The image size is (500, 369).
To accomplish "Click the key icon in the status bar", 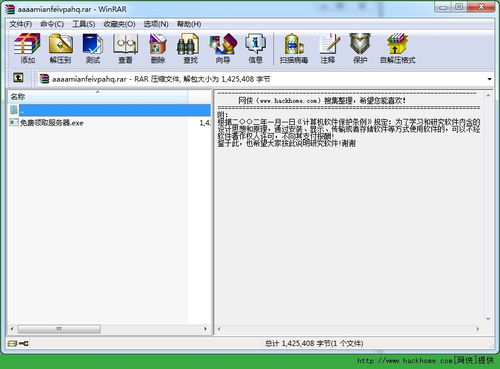I will tap(24, 343).
